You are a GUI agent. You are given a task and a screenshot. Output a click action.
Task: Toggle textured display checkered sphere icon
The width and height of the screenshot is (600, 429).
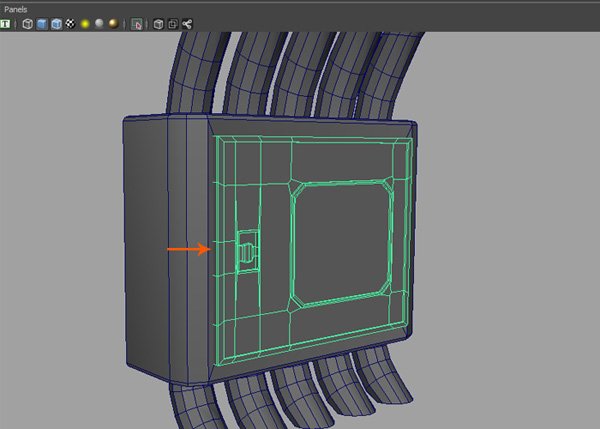[70, 24]
